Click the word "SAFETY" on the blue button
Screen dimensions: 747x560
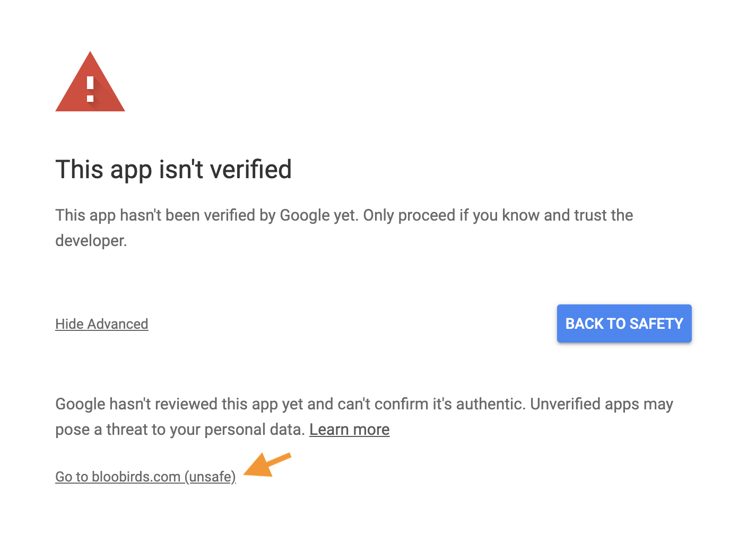coord(656,323)
